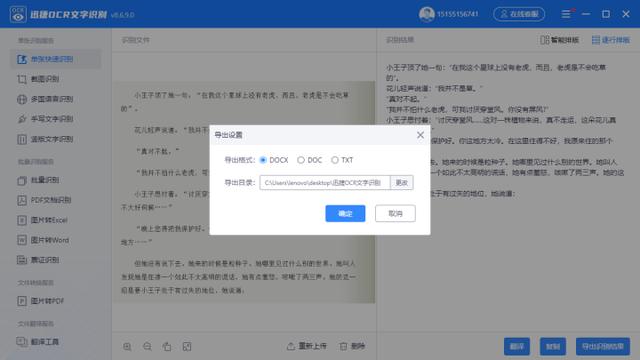Click the zoom out magnifier icon

(147, 347)
